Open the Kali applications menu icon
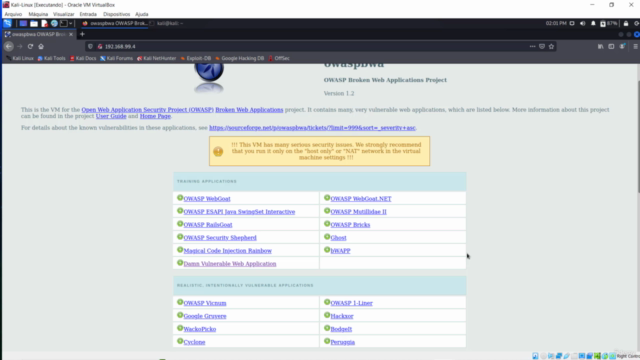This screenshot has height=360, width=640. [x=7, y=23]
